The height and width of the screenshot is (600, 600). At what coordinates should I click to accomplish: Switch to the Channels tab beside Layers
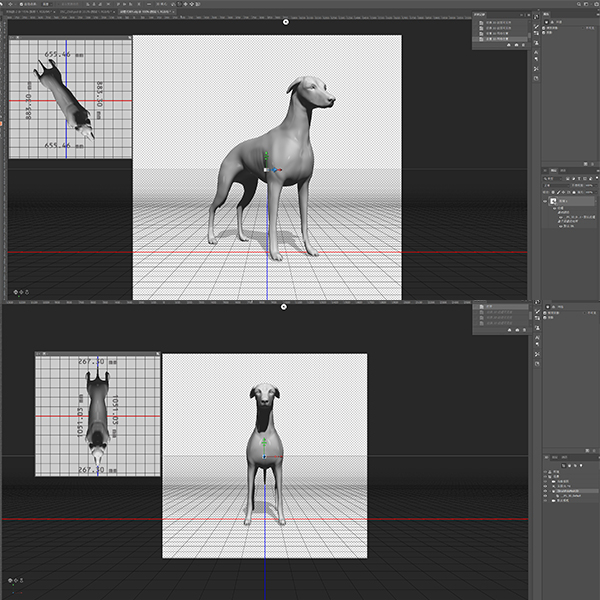point(564,172)
